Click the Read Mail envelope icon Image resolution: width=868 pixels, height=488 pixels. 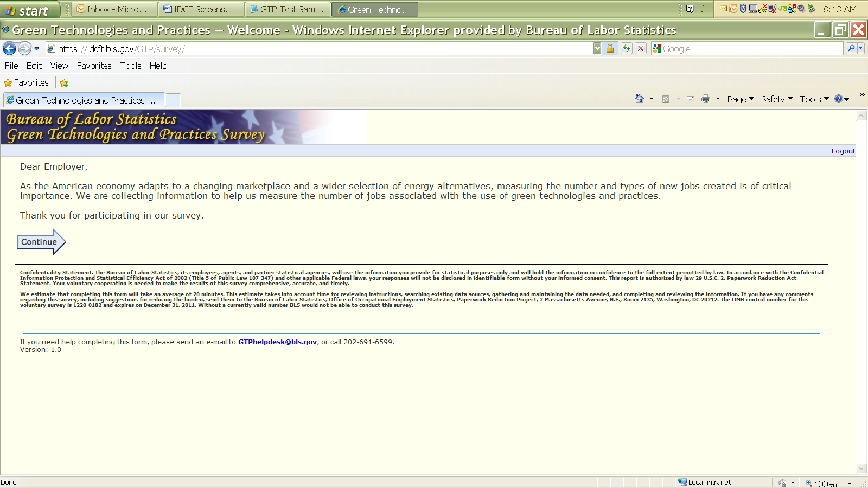691,99
